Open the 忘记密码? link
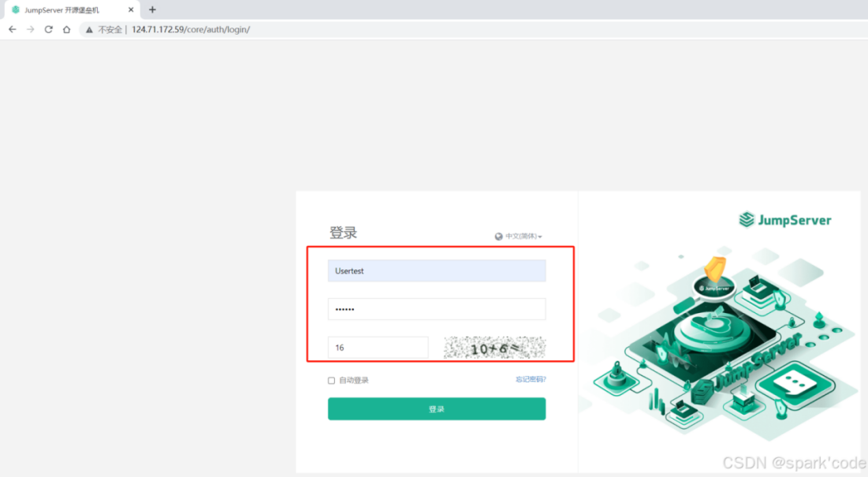 click(531, 379)
